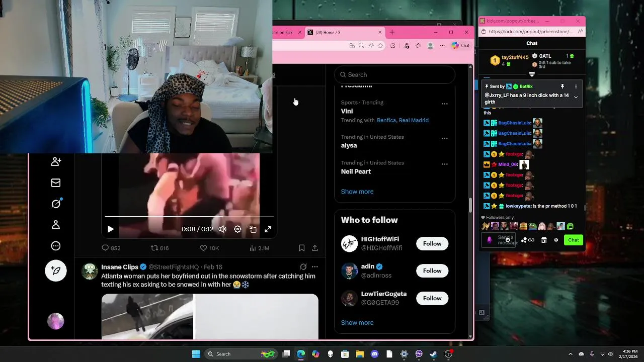The image size is (644, 362).
Task: Click Show more under trending topics
Action: pyautogui.click(x=357, y=192)
